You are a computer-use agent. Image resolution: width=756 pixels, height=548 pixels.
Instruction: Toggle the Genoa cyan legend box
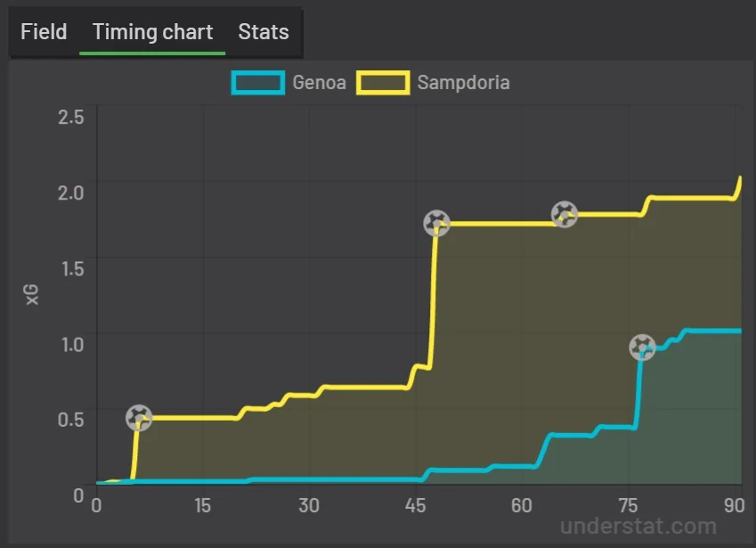click(258, 83)
